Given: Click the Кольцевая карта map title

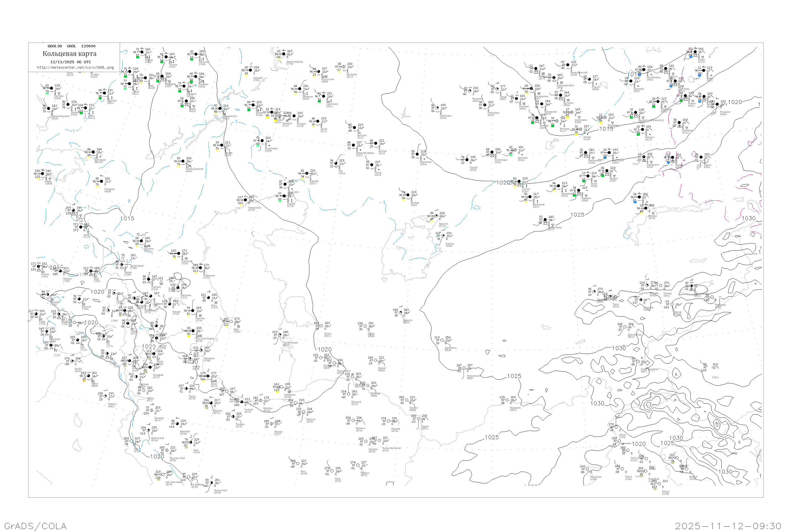Looking at the screenshot, I should click(x=69, y=54).
